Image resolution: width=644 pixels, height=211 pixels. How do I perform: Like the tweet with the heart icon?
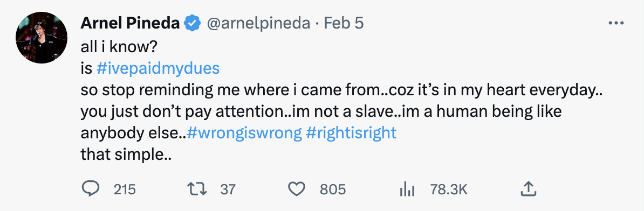coord(297,189)
